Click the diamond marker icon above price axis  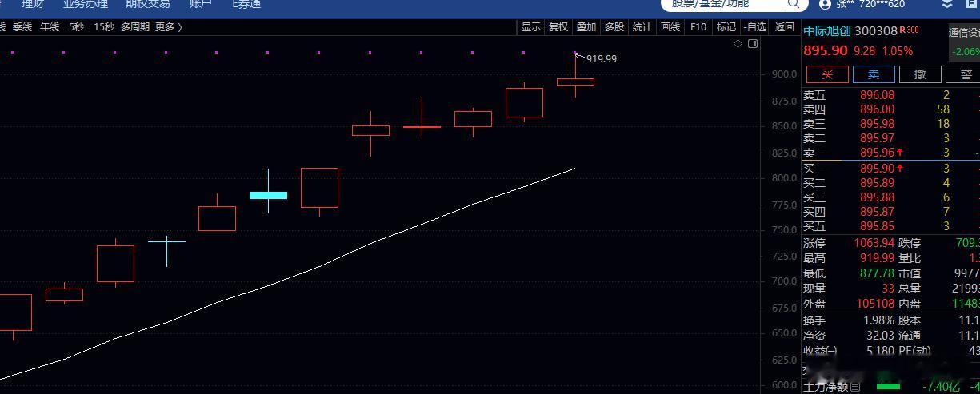click(x=738, y=44)
